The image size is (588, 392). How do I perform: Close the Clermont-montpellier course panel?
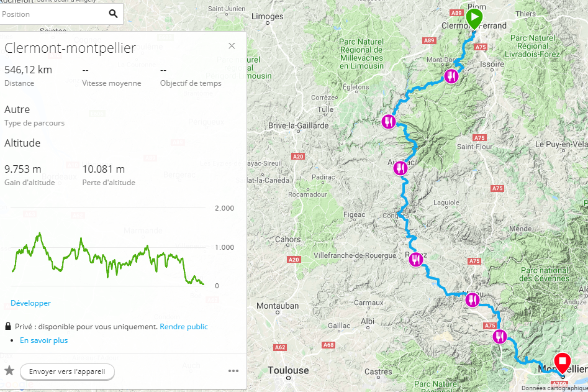tap(232, 46)
